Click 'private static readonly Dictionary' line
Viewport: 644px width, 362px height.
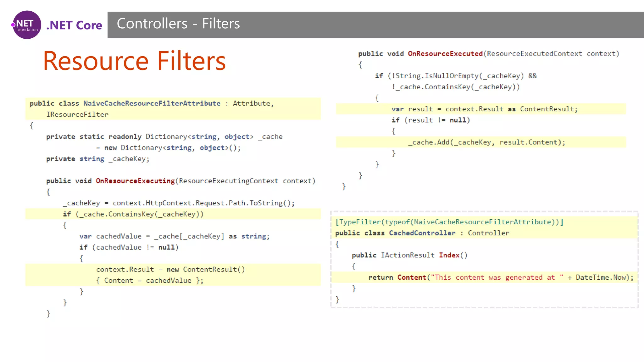click(164, 137)
